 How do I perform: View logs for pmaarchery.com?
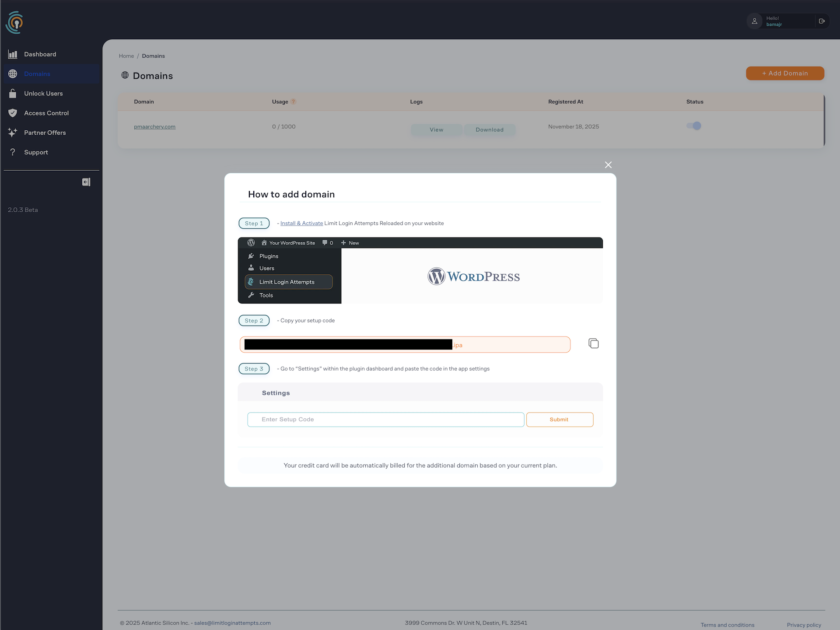(436, 130)
